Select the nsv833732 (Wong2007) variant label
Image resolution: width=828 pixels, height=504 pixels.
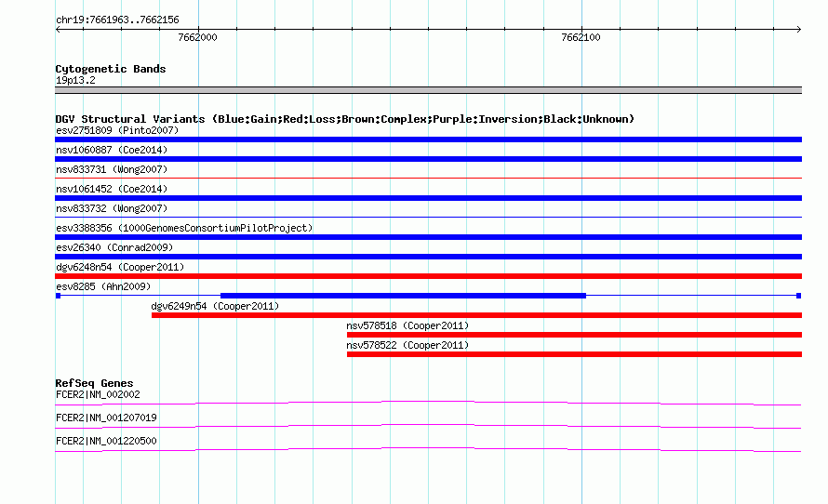point(112,208)
